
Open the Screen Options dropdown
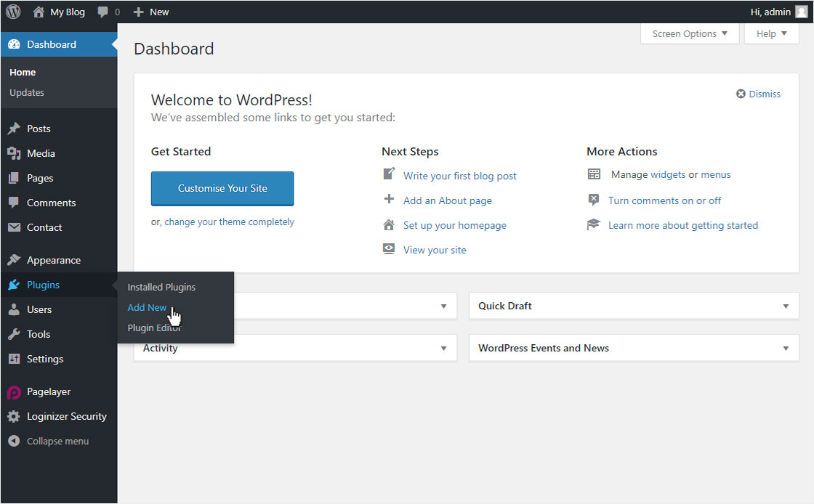690,33
